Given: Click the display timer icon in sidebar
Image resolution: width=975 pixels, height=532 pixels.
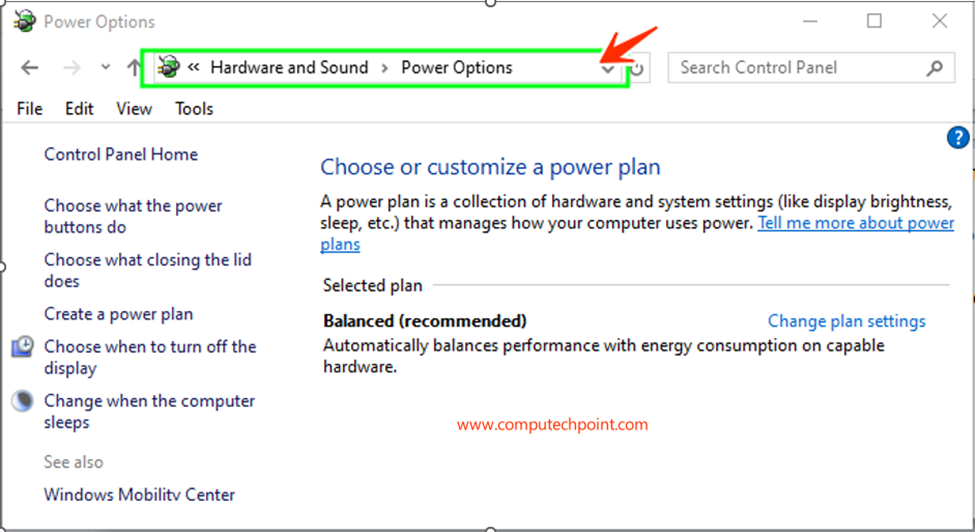Looking at the screenshot, I should click(x=22, y=347).
